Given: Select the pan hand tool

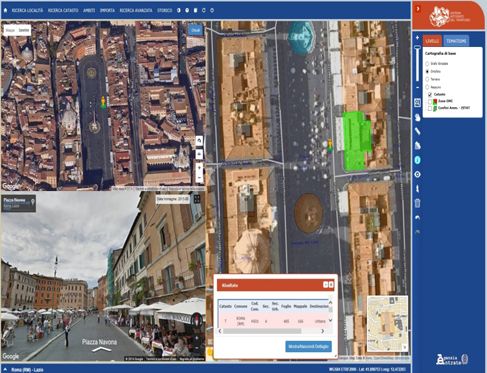Looking at the screenshot, I should [417, 117].
